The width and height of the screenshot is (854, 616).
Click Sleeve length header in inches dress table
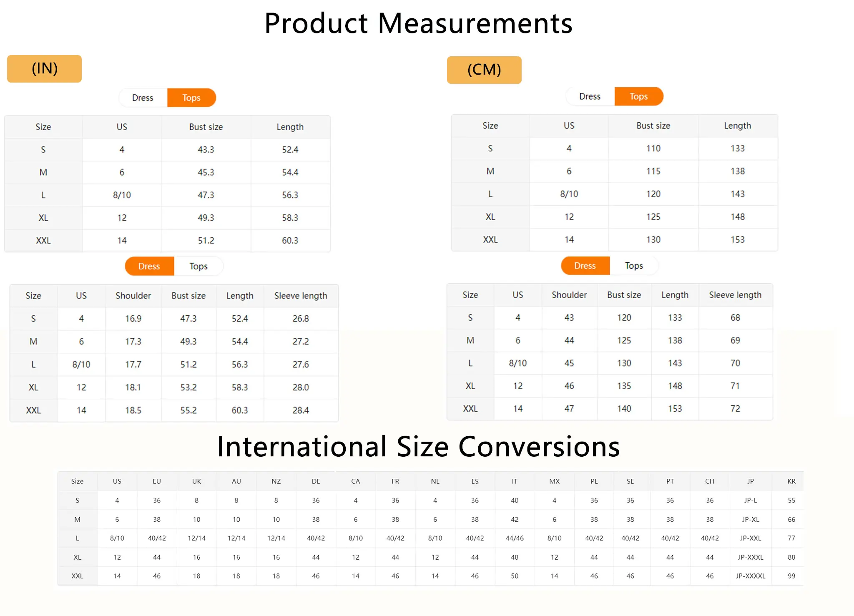click(x=300, y=296)
